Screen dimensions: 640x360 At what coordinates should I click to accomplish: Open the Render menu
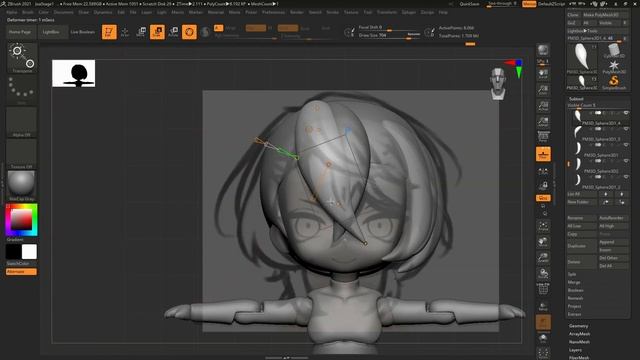pyautogui.click(x=297, y=12)
